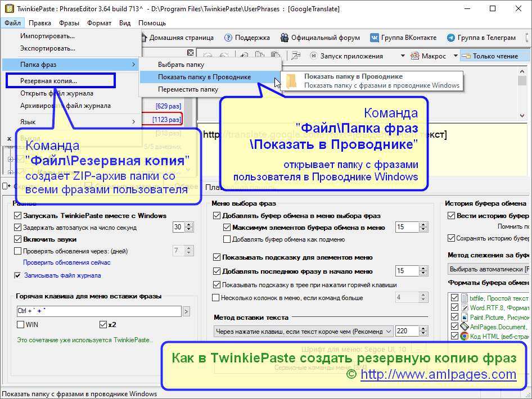The image size is (532, 399).
Task: Select Выбрать папку in the submenu
Action: click(210, 65)
